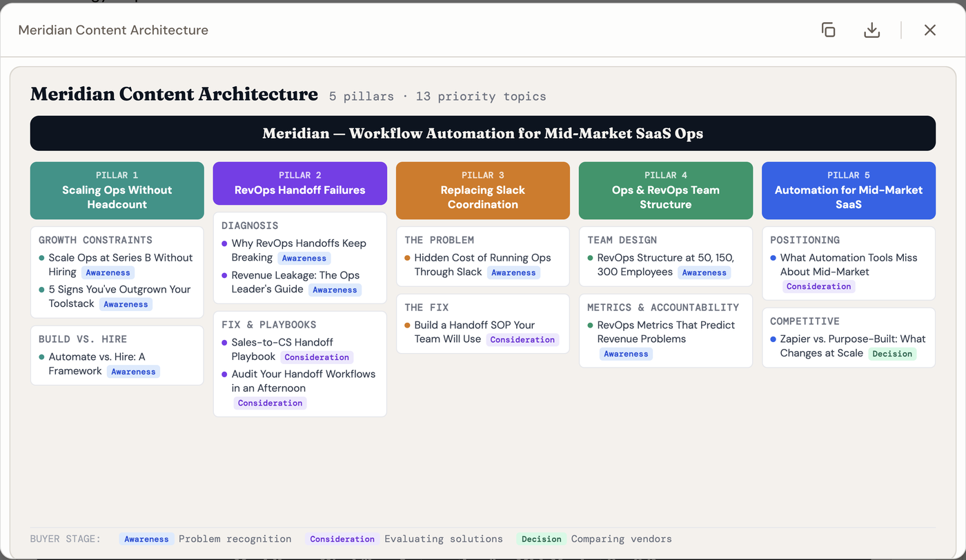Click 'RevOps Metrics That Predict Revenue Problems'
Screen dimensions: 966x560
666,332
